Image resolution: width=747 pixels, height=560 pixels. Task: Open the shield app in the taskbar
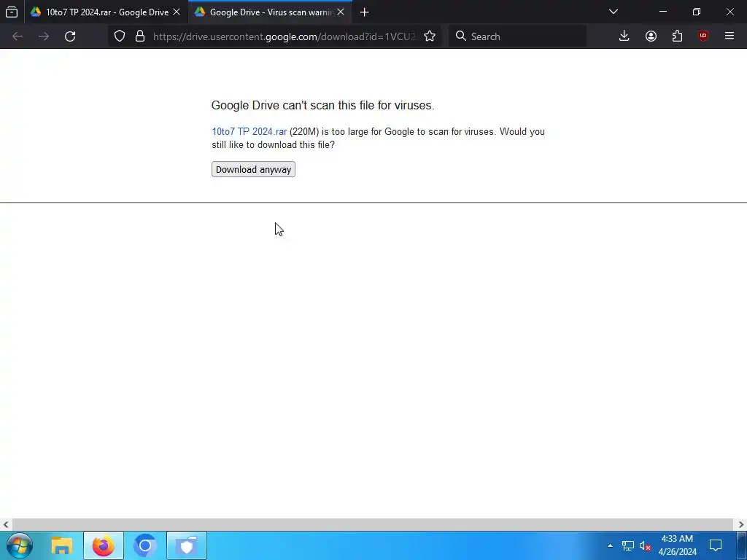coord(187,545)
